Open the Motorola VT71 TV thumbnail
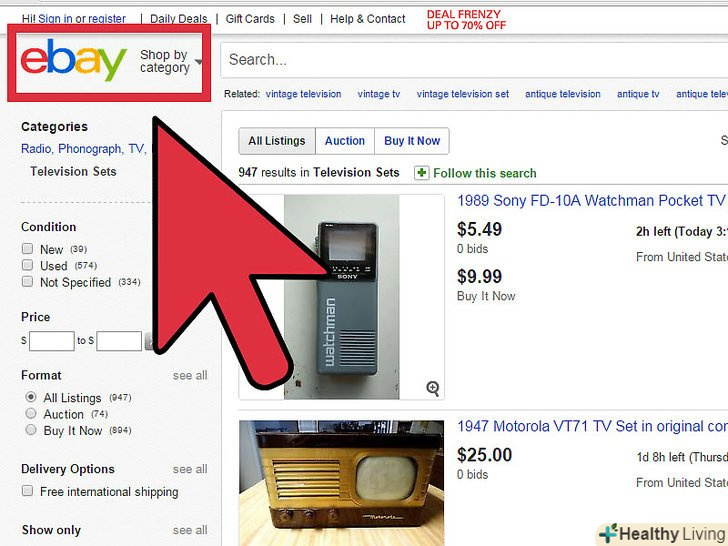Screen dimensions: 728x546 (x=341, y=483)
